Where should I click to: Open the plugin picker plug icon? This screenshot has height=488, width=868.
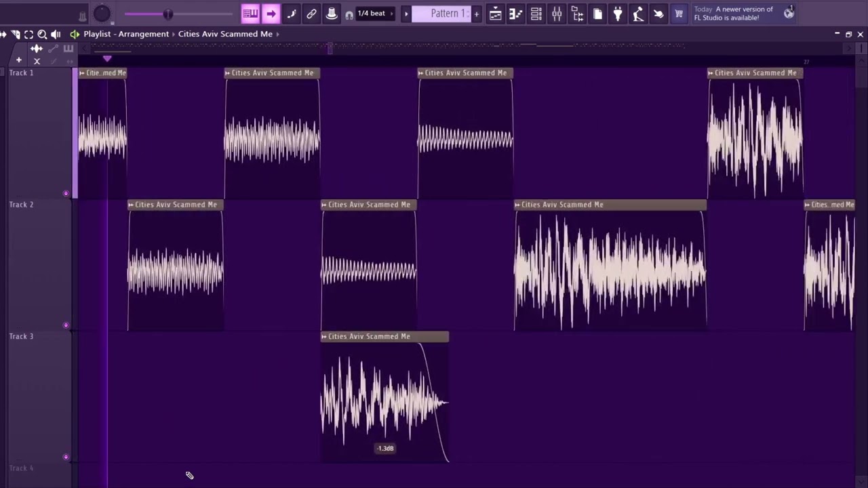[x=618, y=14]
